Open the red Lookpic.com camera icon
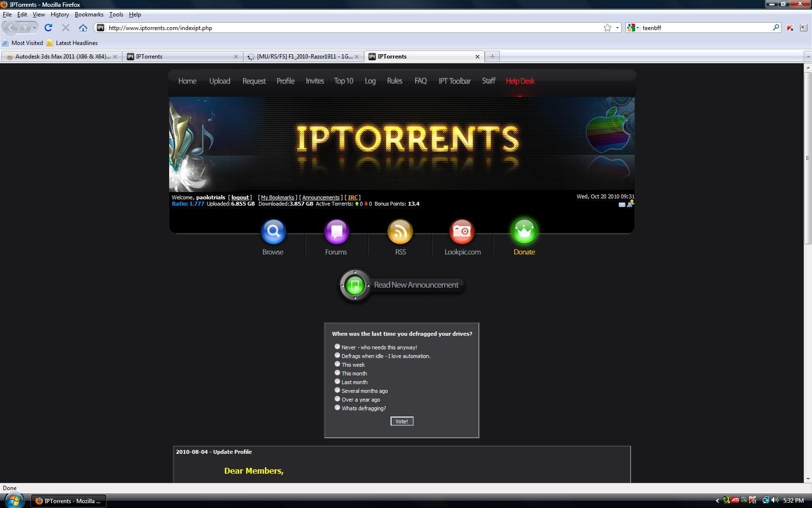 pos(462,232)
